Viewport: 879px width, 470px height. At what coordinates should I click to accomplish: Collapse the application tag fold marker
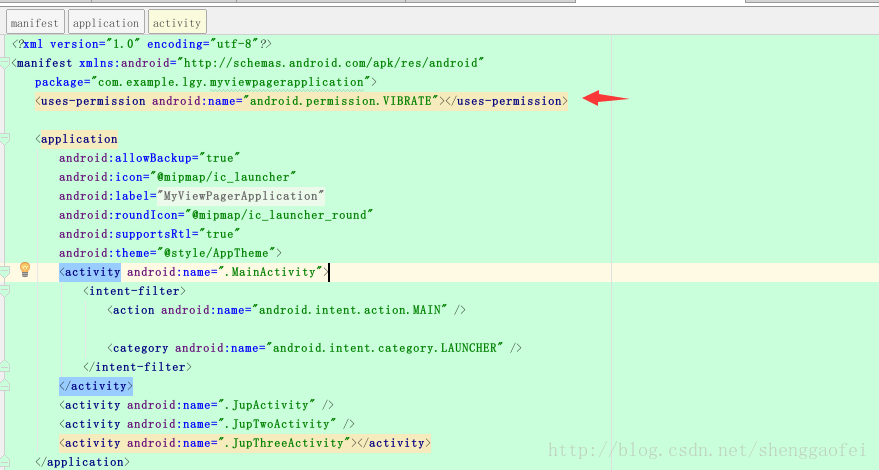pyautogui.click(x=4, y=139)
